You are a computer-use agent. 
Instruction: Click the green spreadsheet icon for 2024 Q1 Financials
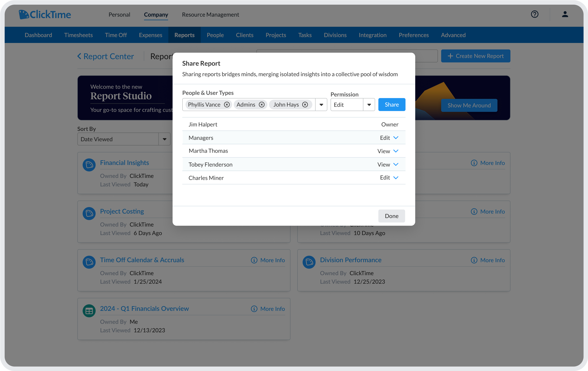89,311
